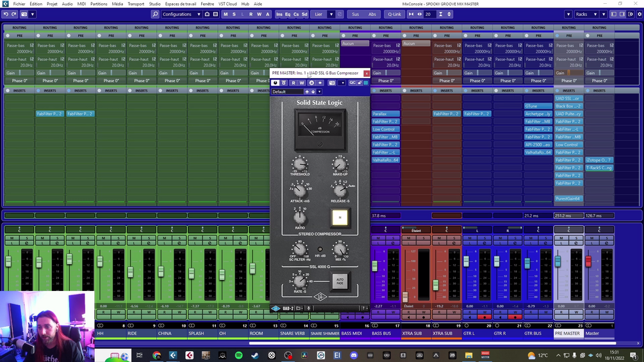Click the next preset down arrow in plugin
The image size is (644, 362).
point(313,92)
